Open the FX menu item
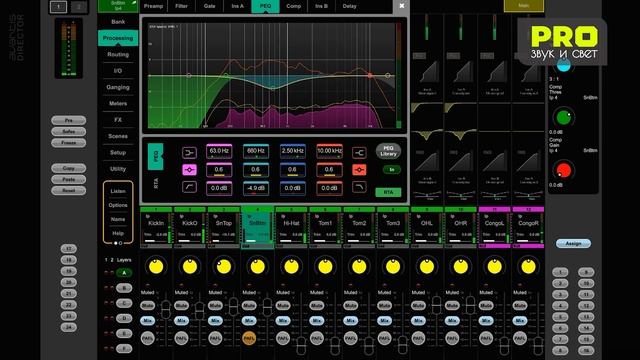Viewport: 640px width, 360px height. coord(118,120)
